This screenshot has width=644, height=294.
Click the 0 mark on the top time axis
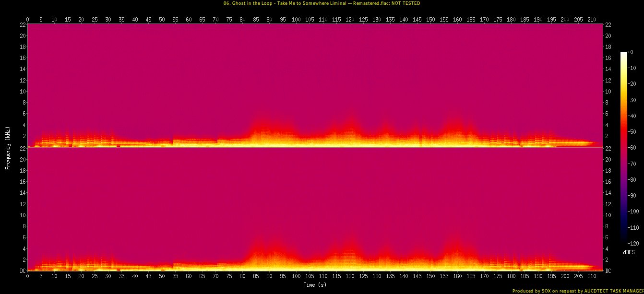[28, 20]
